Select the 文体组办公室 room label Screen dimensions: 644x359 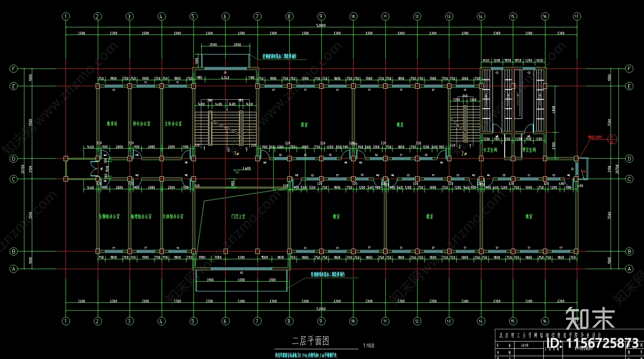point(173,217)
